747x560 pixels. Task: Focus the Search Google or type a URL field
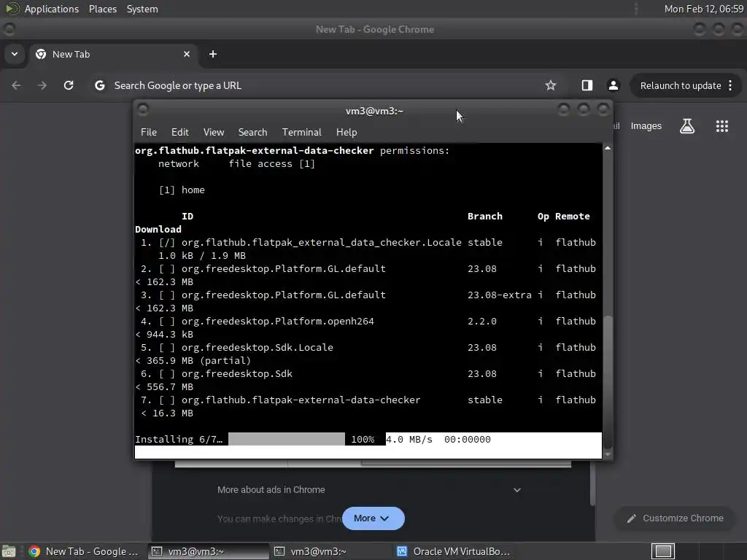point(324,86)
